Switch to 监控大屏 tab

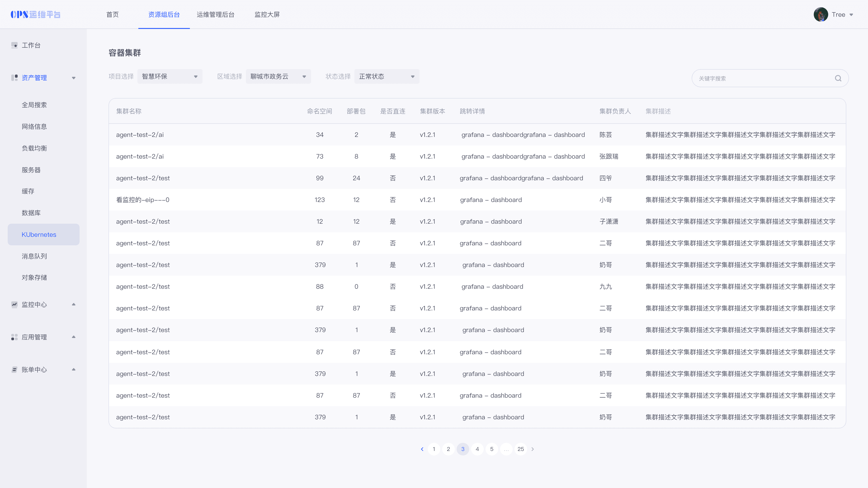click(267, 14)
